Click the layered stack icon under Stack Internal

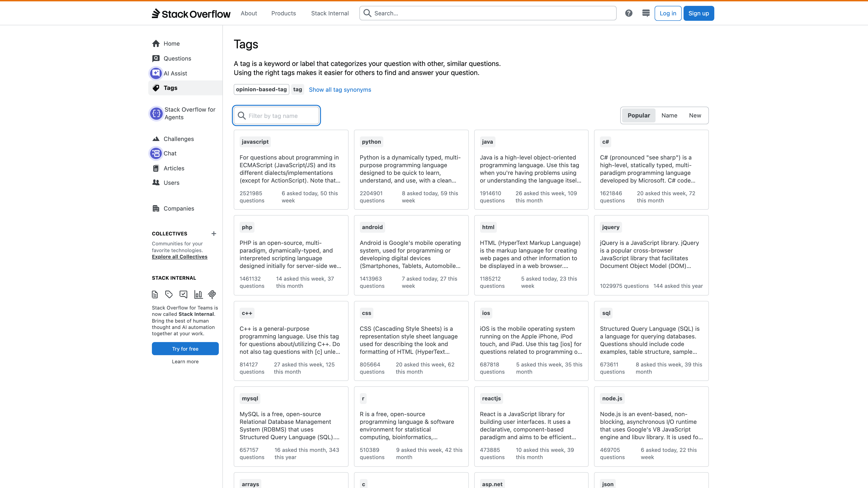(x=212, y=295)
